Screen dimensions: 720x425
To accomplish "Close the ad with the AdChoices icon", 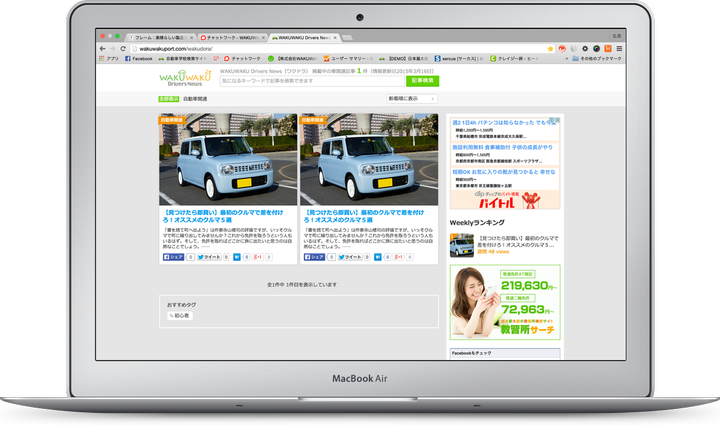I will click(555, 120).
